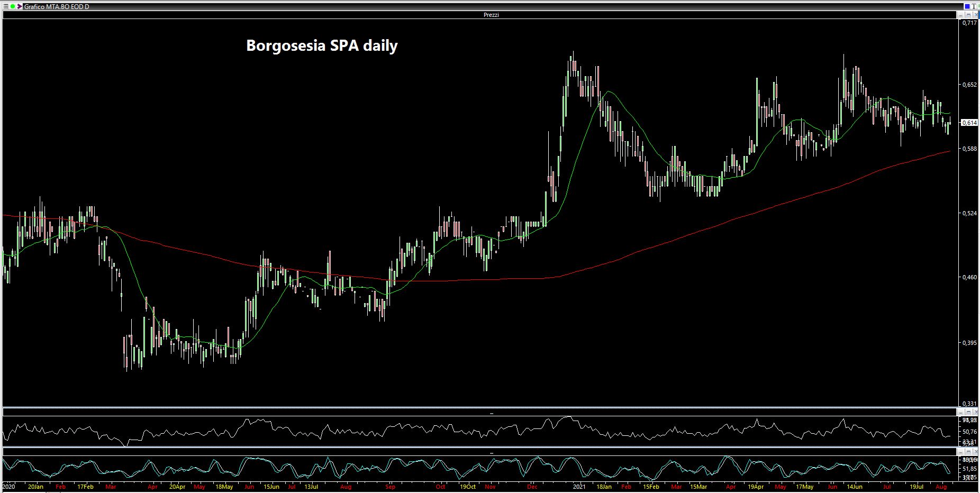This screenshot has height=493, width=980.
Task: Click the 15Jun date on the time axis
Action: click(x=271, y=487)
